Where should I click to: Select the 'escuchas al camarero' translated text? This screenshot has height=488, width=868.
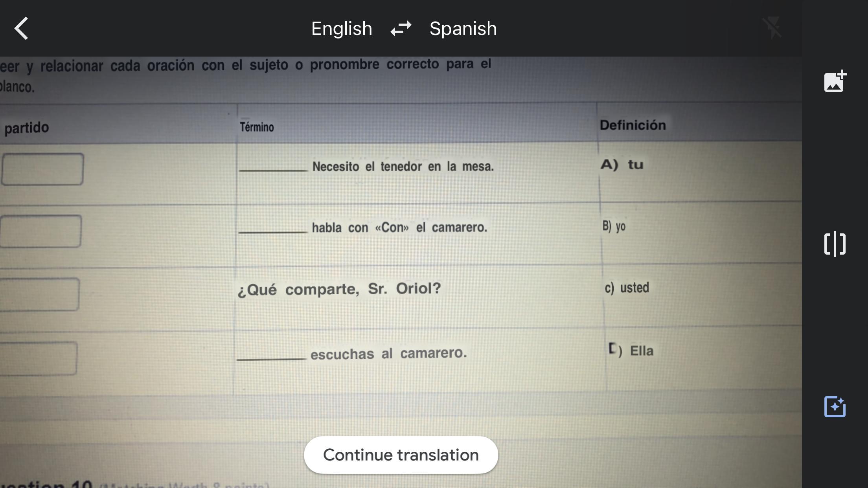pyautogui.click(x=388, y=353)
